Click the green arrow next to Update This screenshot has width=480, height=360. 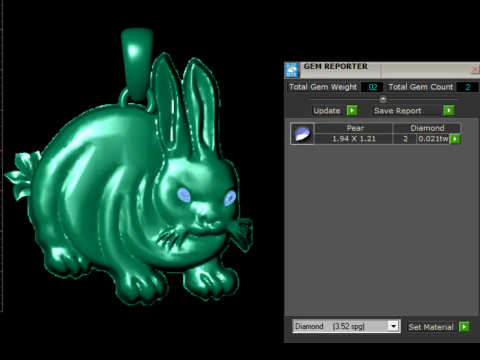click(352, 110)
